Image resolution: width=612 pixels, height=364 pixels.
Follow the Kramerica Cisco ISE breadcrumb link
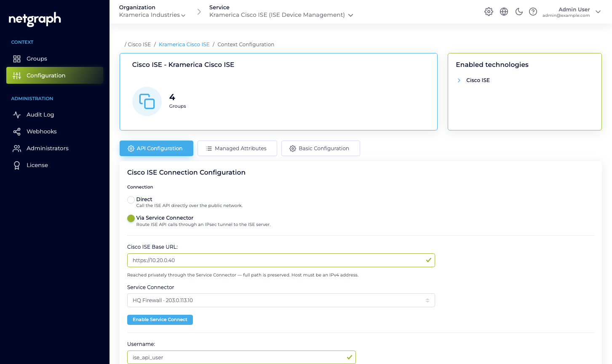click(184, 44)
